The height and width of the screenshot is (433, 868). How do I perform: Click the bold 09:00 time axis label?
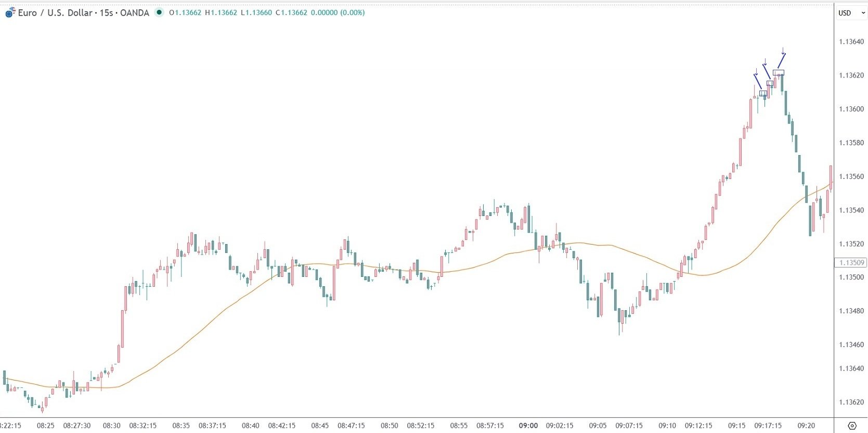point(528,426)
